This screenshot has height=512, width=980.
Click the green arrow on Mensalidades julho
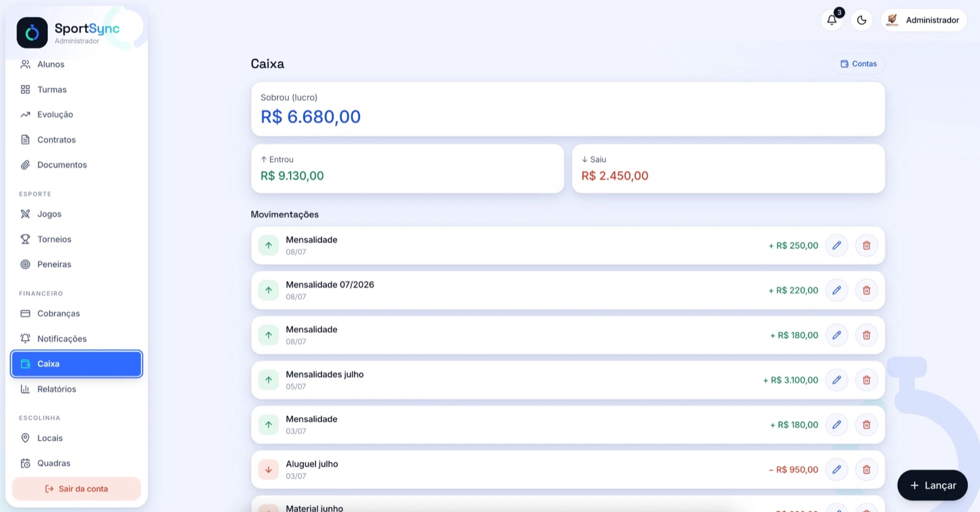(268, 380)
